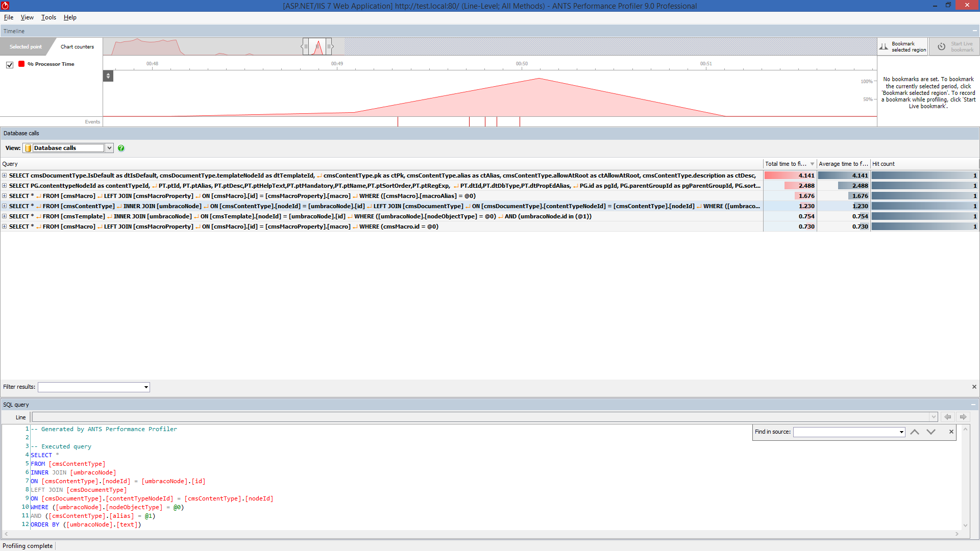Click the find next down arrow

(x=931, y=432)
